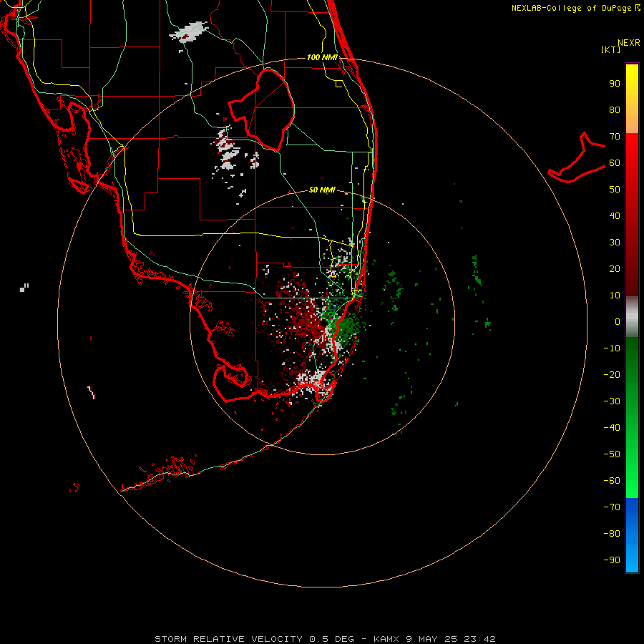Click the -50 value on the velocity scale

[x=612, y=454]
